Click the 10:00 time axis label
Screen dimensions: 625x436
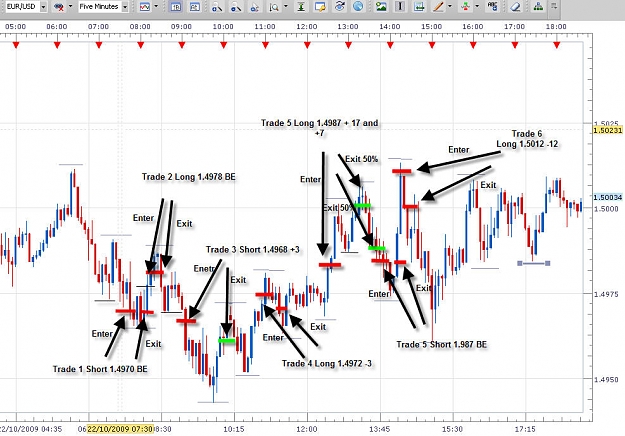(x=223, y=26)
